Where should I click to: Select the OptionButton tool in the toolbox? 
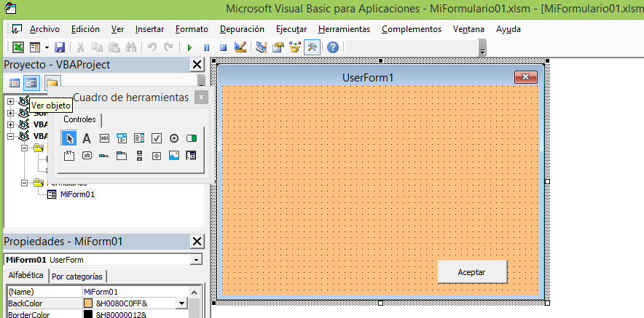coord(174,138)
